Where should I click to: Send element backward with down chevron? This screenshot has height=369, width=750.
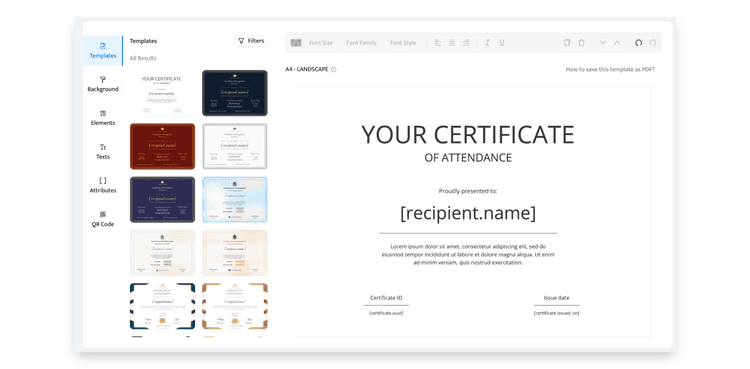[603, 43]
